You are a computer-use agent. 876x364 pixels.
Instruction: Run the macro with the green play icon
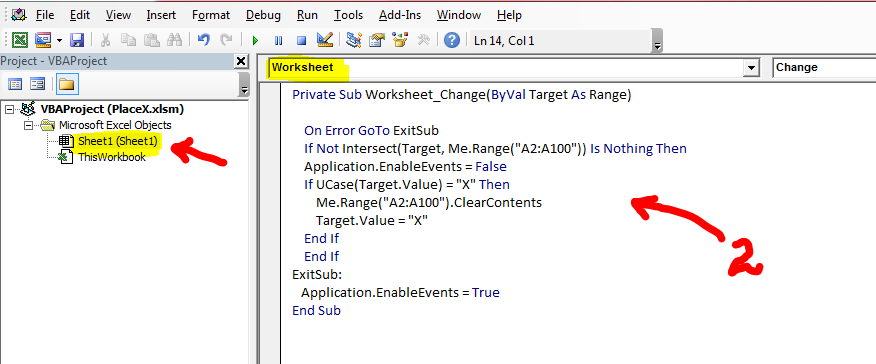tap(255, 40)
